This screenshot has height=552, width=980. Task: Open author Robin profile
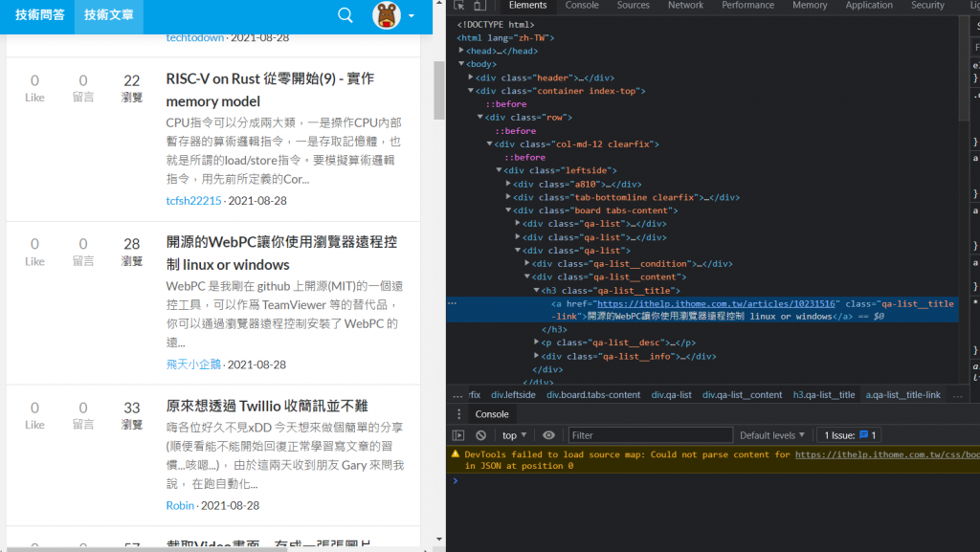pos(180,505)
